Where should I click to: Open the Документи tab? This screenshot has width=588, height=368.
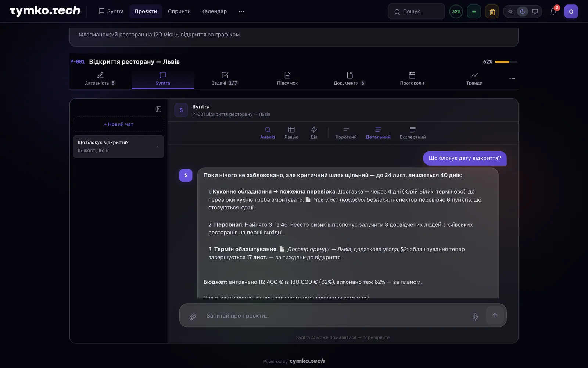(x=349, y=79)
